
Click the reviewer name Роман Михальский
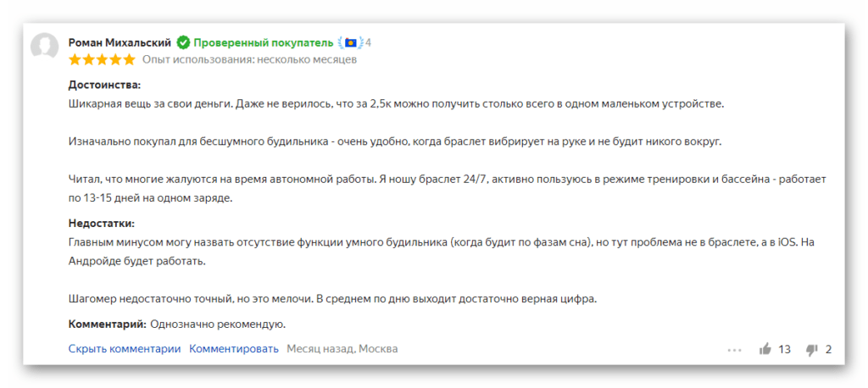coord(120,42)
